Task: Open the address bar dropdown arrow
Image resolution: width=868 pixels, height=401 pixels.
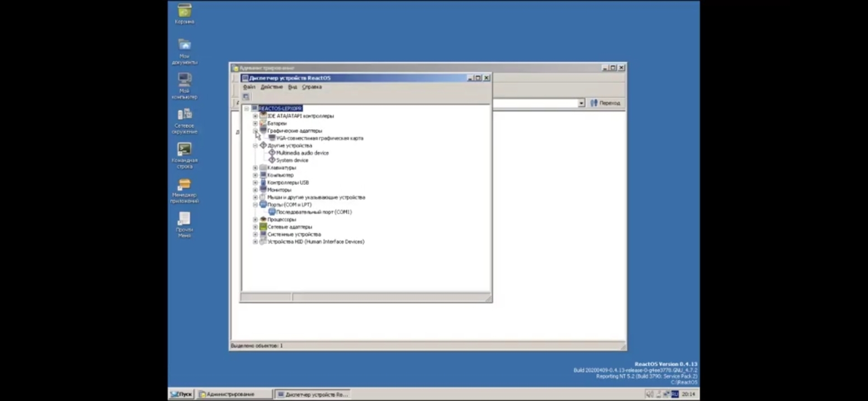Action: click(581, 103)
